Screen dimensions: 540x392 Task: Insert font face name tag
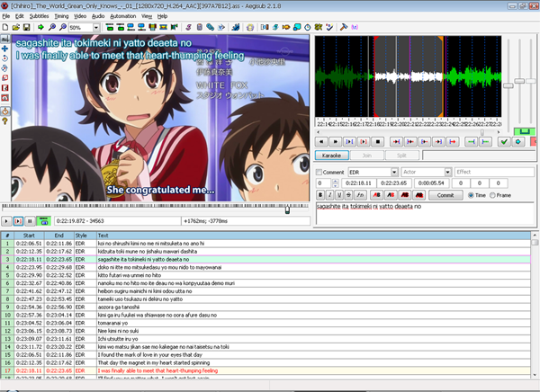coord(360,195)
